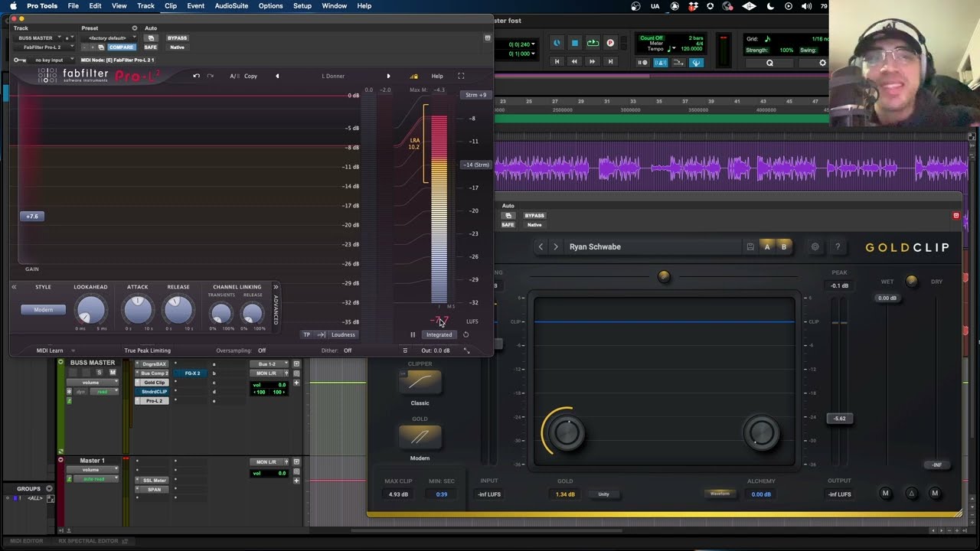This screenshot has height=551, width=980.
Task: Collapse the Pro-L 2 style panel
Action: pos(14,287)
